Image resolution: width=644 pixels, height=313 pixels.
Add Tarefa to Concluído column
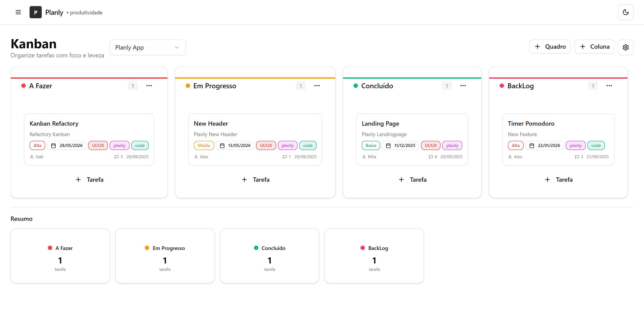tap(412, 180)
